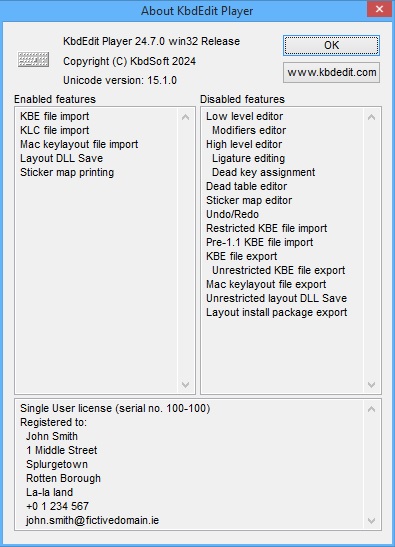Select "KLC file import" entry
Screen dimensions: 395x547
[x=54, y=130]
